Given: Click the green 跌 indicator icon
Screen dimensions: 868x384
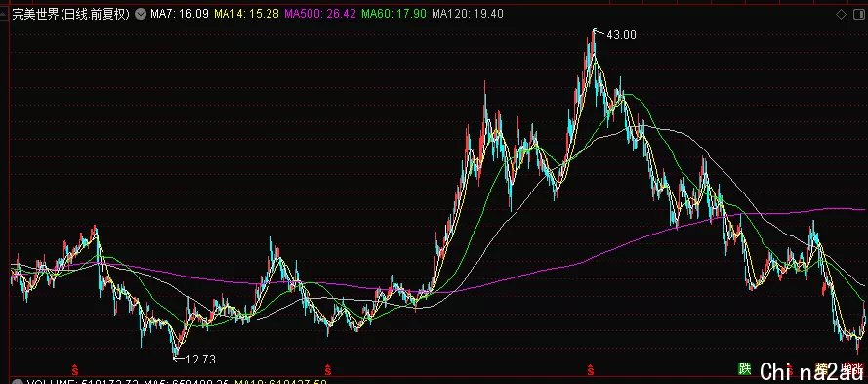Looking at the screenshot, I should click(745, 369).
